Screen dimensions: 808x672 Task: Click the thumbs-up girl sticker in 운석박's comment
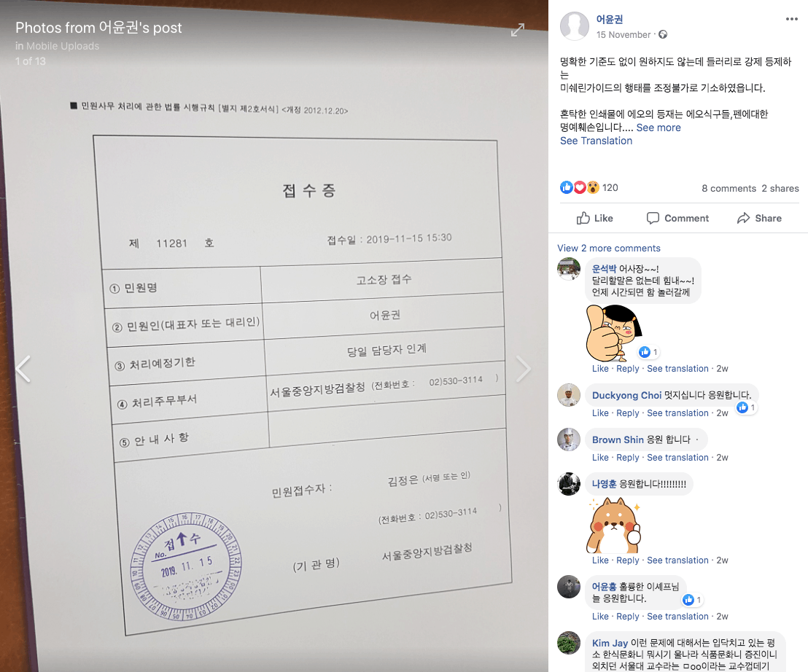click(x=614, y=333)
